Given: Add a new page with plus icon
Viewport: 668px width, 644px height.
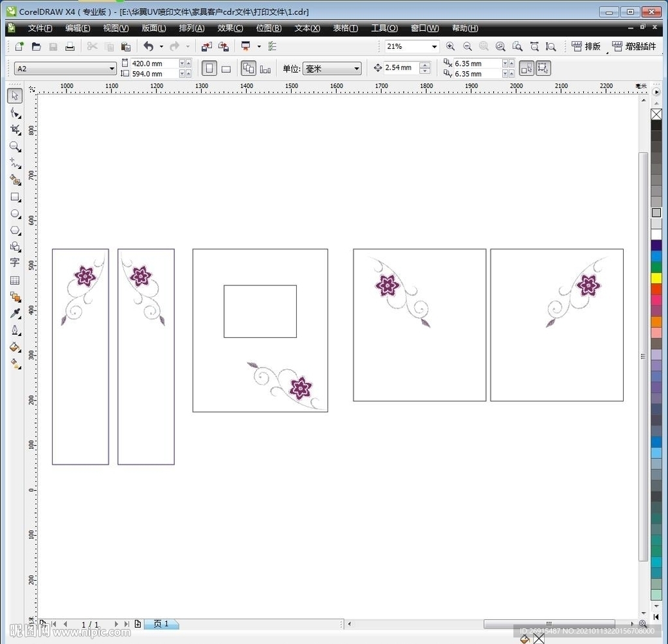Looking at the screenshot, I should tap(138, 624).
